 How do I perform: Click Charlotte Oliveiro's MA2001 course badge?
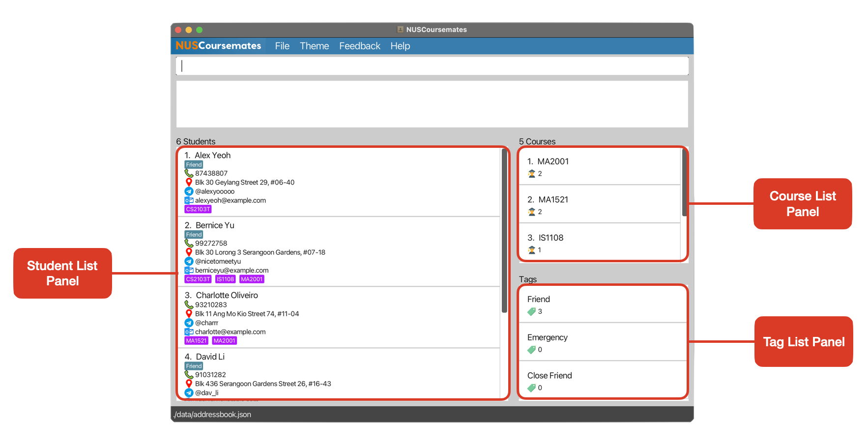coord(224,341)
